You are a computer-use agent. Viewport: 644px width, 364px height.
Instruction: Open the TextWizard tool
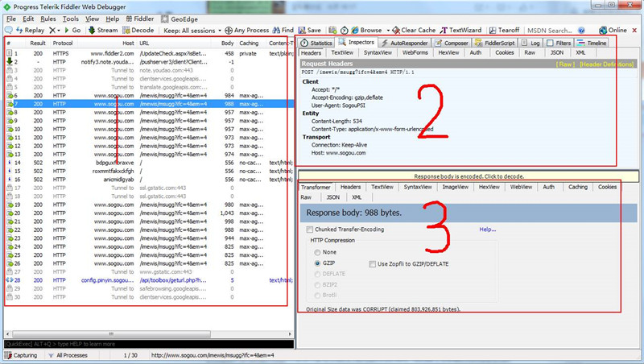(460, 30)
